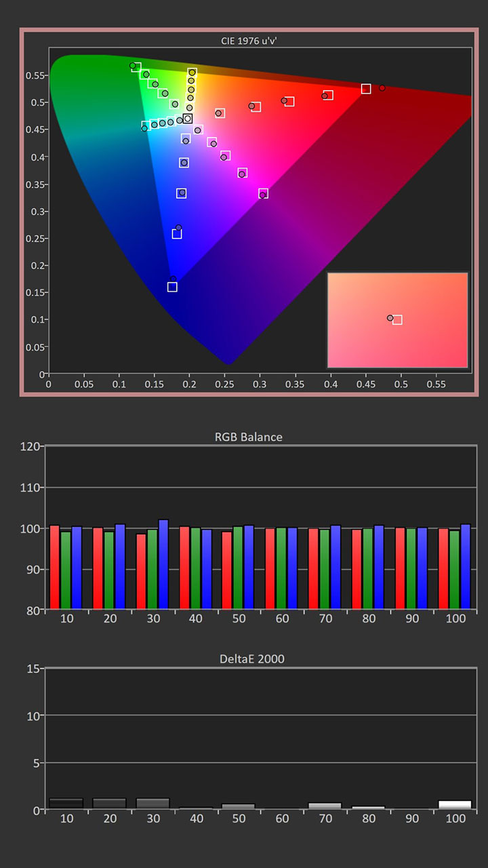
Task: Click the green bar at 10 in RGB Balance
Action: coord(66,570)
